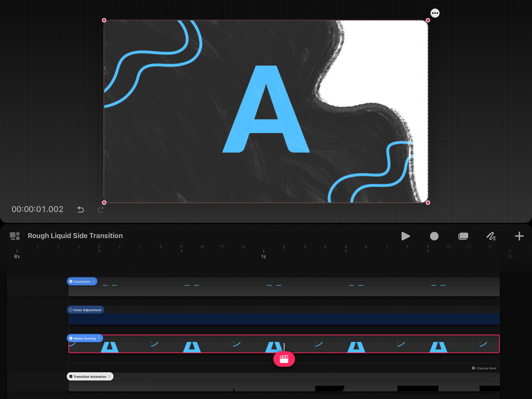Expand the Customize layer dropdown chevron
The image size is (532, 399).
tap(93, 281)
